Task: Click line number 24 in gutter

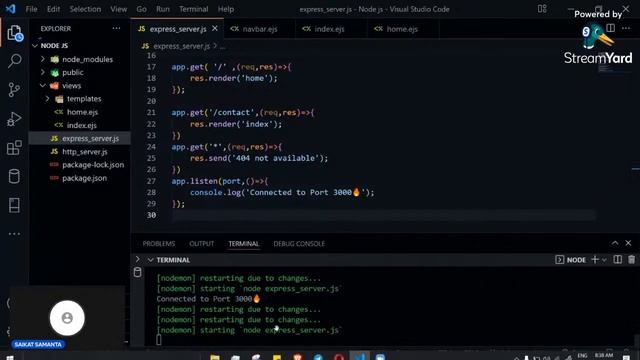Action: (x=151, y=147)
